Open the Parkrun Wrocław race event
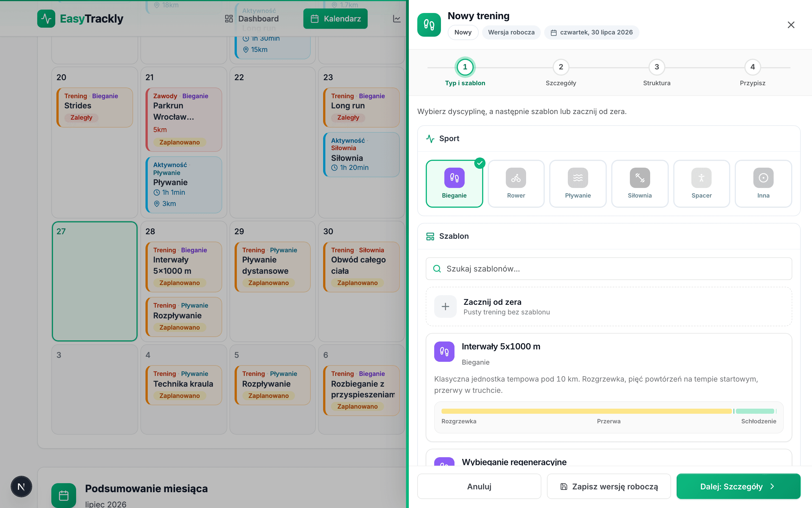This screenshot has width=812, height=508. 184,120
